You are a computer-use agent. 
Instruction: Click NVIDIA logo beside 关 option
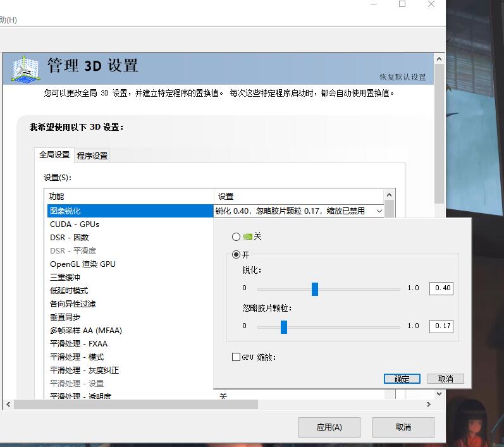point(247,237)
